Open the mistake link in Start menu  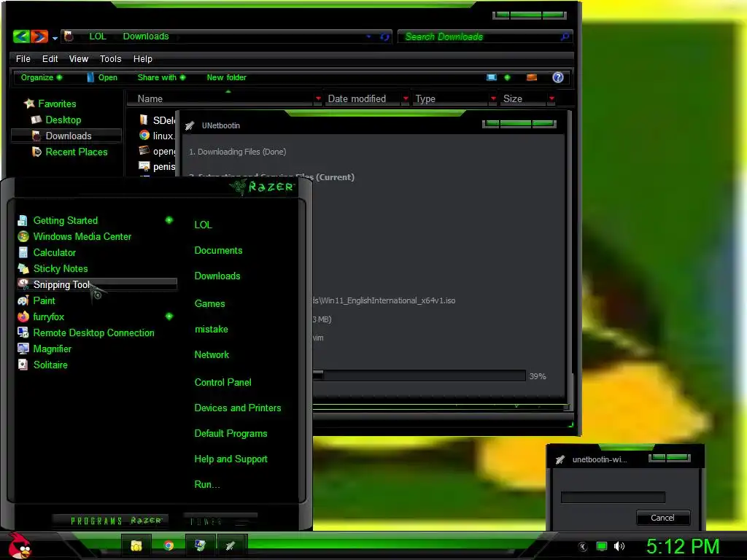(x=211, y=330)
